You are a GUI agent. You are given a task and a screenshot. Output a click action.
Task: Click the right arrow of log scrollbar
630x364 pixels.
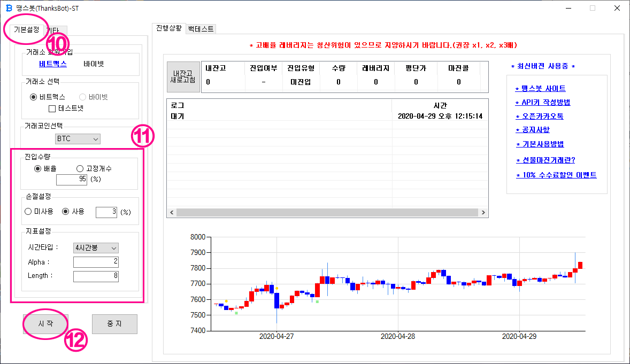[x=483, y=212]
